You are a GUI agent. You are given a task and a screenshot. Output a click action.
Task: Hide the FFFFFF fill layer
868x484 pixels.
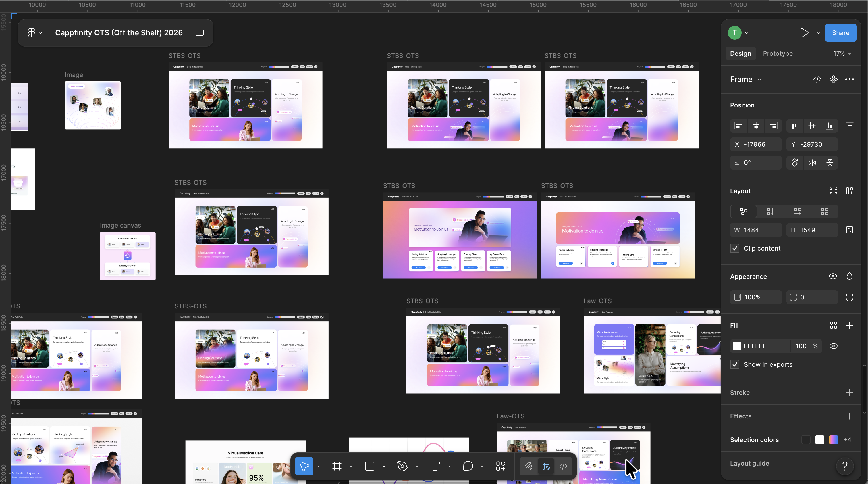(833, 346)
